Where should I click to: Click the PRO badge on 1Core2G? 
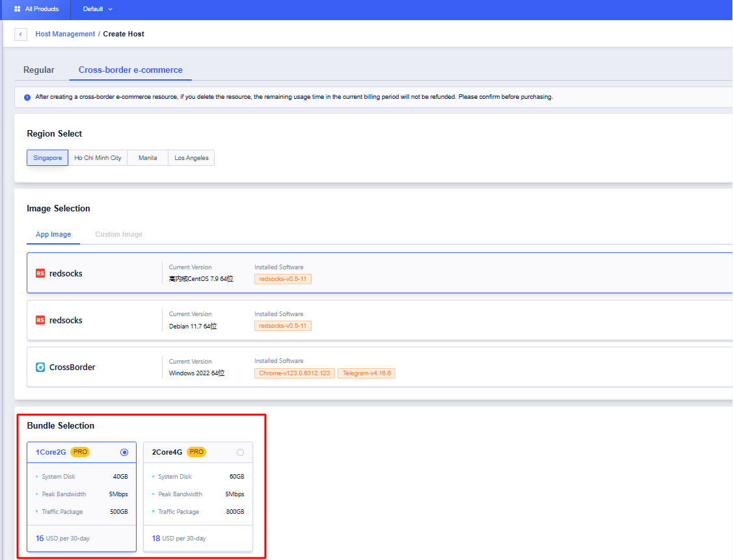point(80,452)
